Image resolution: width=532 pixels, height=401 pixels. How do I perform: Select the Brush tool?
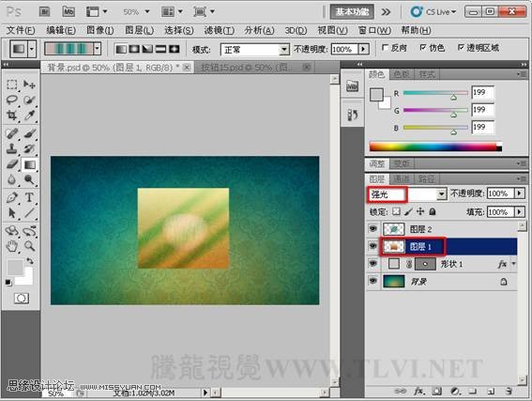(x=29, y=133)
